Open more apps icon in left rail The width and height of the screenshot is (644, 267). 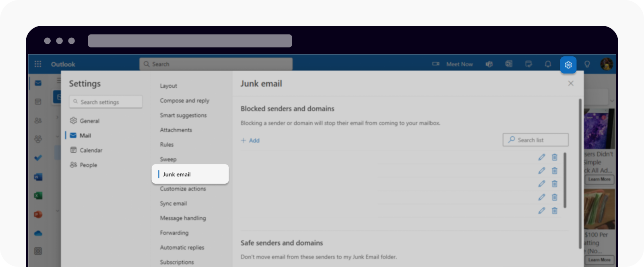tap(38, 251)
